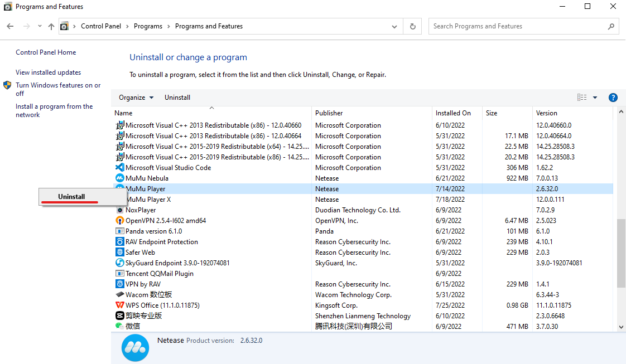The image size is (626, 364).
Task: Click the Back navigation arrow
Action: (11, 26)
